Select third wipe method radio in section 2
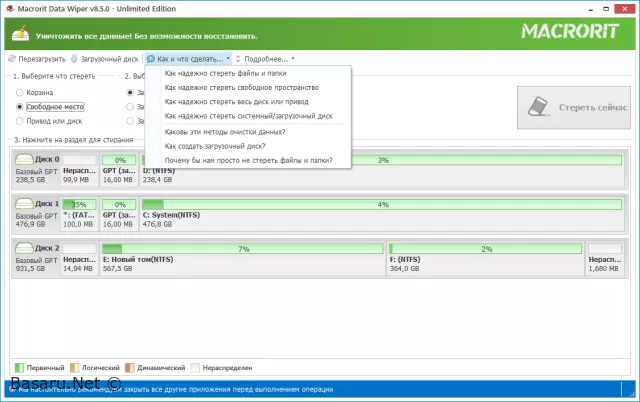640x402 pixels. [x=130, y=121]
